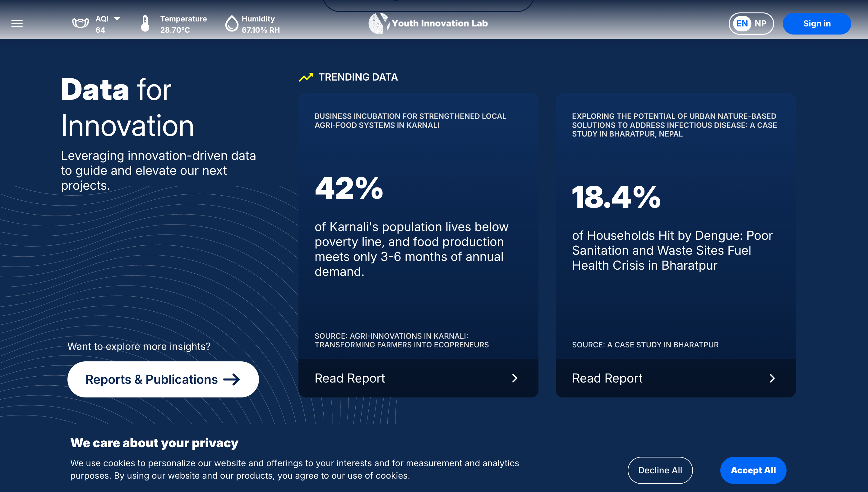Click the cookie policy description text
868x492 pixels.
point(294,469)
